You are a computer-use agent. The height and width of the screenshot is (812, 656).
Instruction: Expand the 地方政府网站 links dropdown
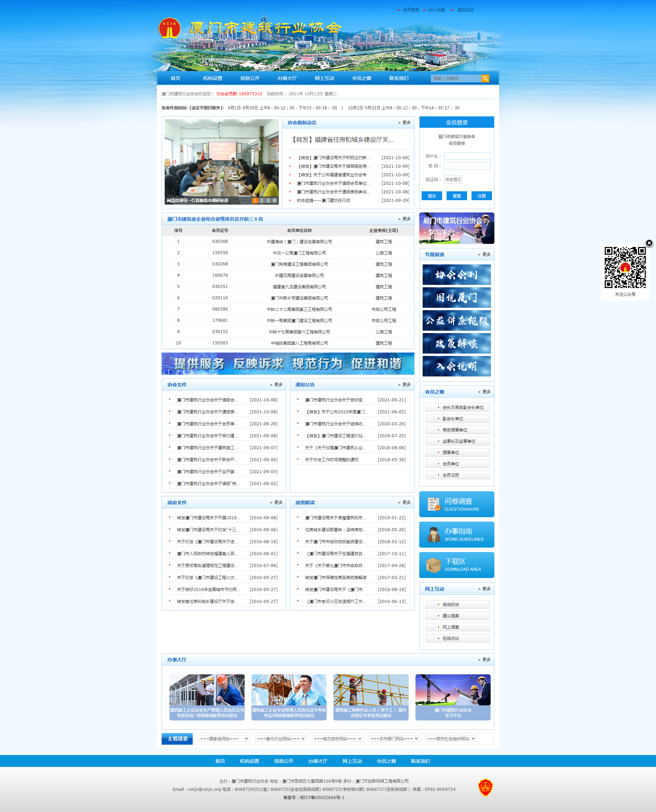337,738
